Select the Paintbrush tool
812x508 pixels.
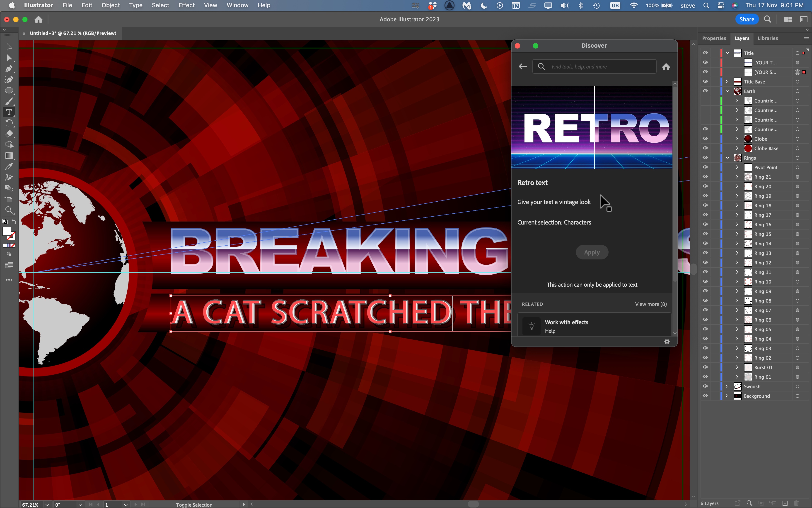point(9,101)
